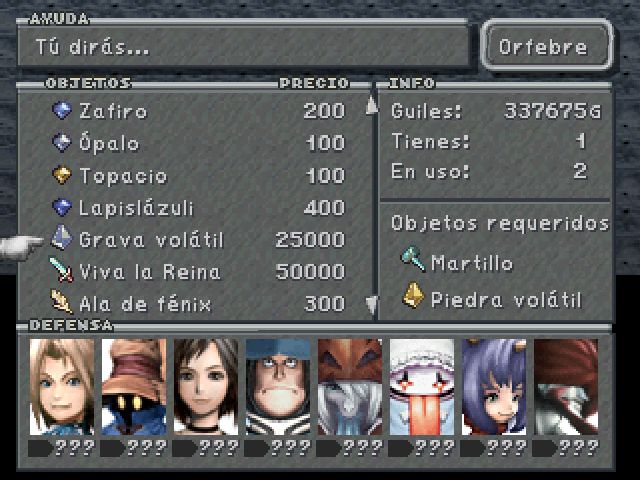Select the Piedra volátil required item icon
This screenshot has height=480, width=640.
pyautogui.click(x=413, y=296)
